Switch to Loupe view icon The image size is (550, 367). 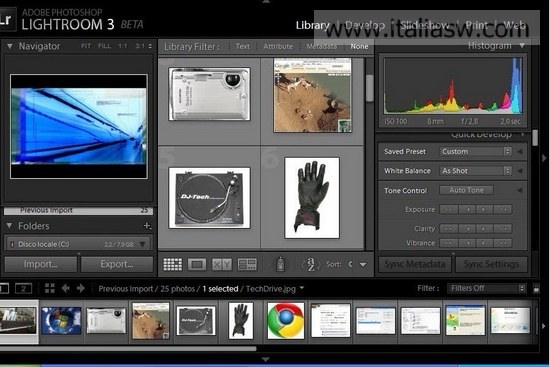pos(197,264)
